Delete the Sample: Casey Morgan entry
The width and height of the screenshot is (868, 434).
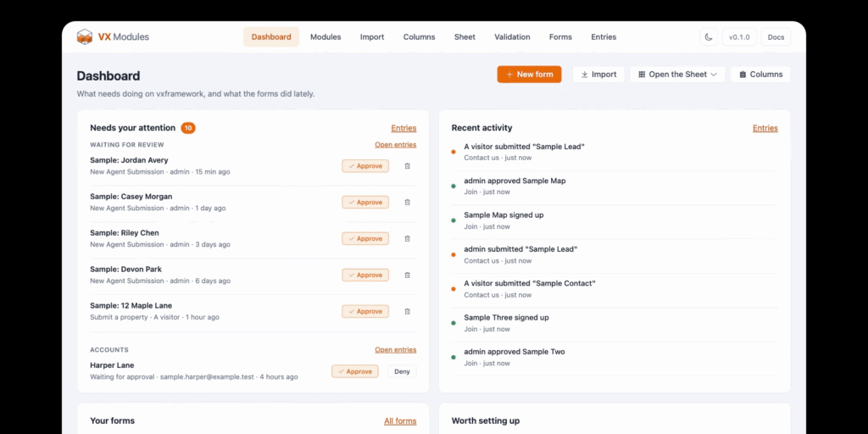click(x=408, y=203)
